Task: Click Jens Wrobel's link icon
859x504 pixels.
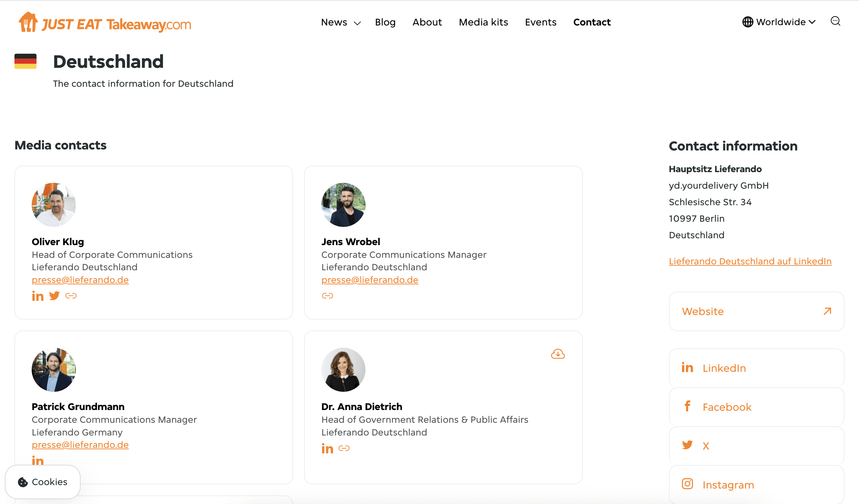Action: click(328, 296)
